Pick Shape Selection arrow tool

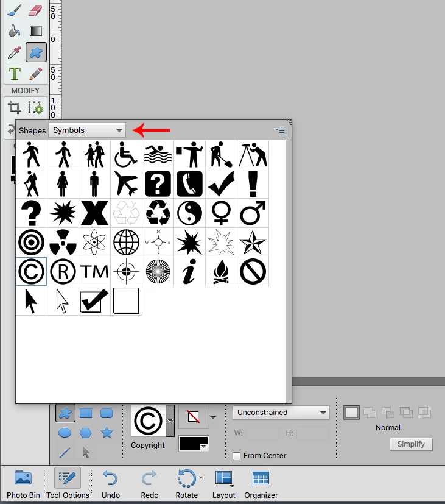coord(86,452)
